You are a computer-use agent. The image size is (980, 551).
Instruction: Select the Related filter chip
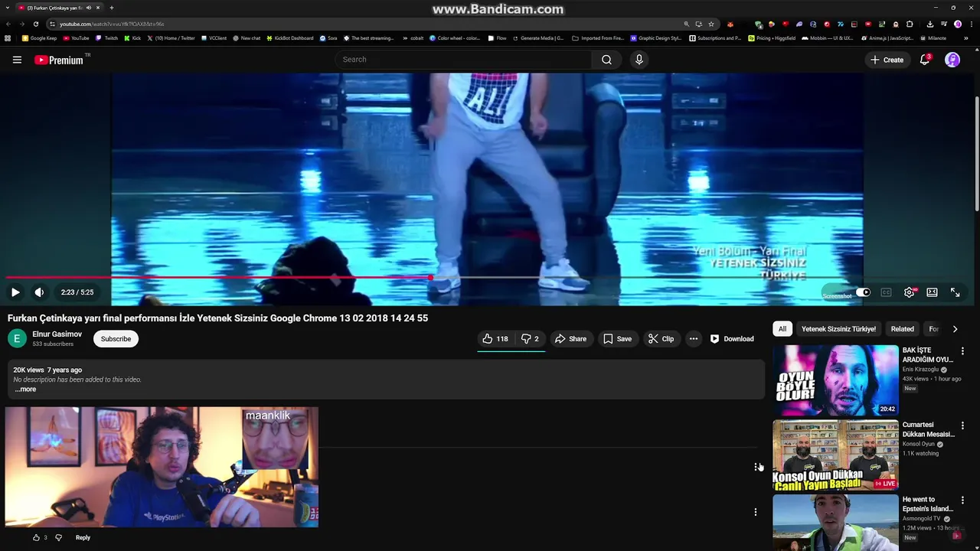click(x=902, y=329)
